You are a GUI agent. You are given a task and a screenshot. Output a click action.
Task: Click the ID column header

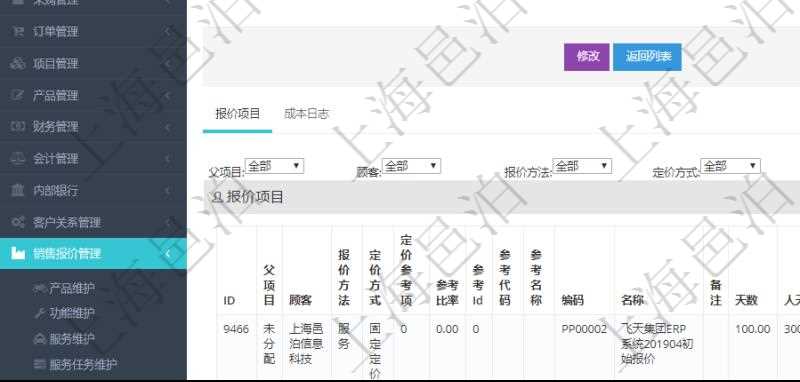point(229,300)
